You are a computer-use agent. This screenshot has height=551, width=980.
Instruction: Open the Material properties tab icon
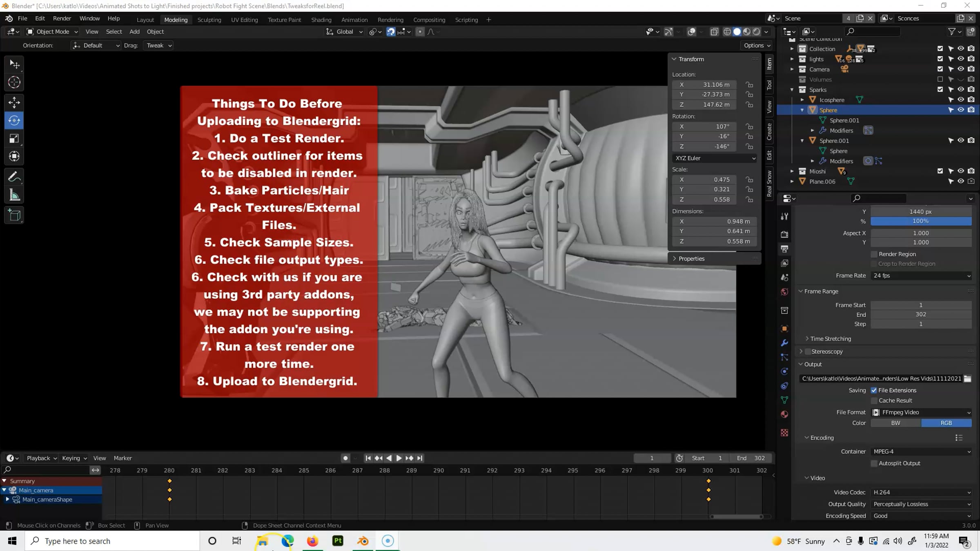coord(784,414)
